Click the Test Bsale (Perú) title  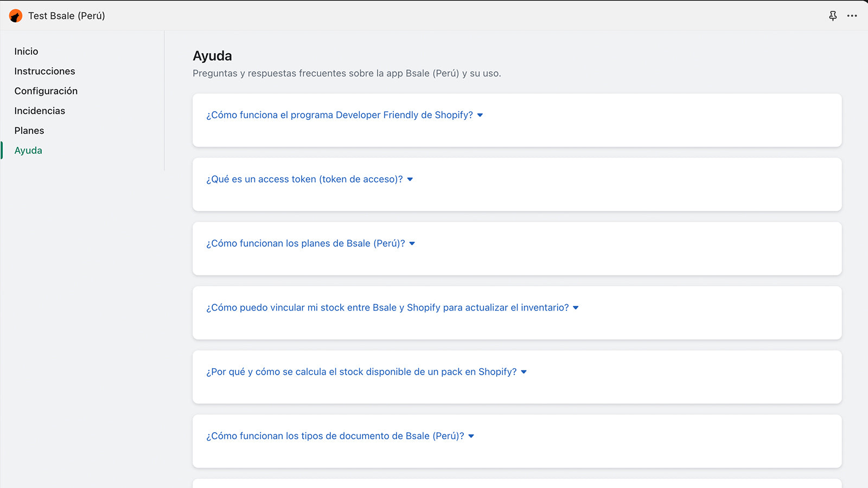pos(67,16)
